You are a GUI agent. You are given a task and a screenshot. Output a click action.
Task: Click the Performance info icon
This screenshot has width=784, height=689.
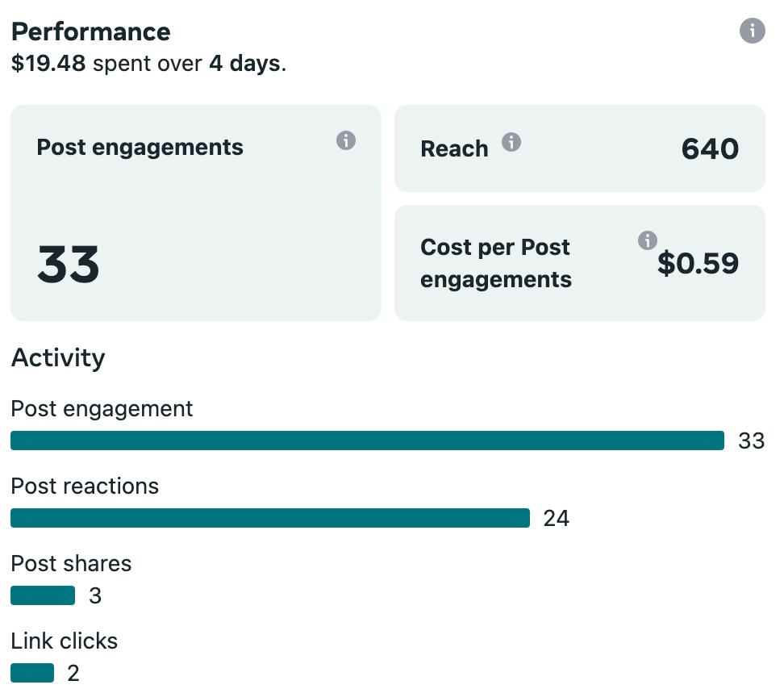pyautogui.click(x=752, y=31)
